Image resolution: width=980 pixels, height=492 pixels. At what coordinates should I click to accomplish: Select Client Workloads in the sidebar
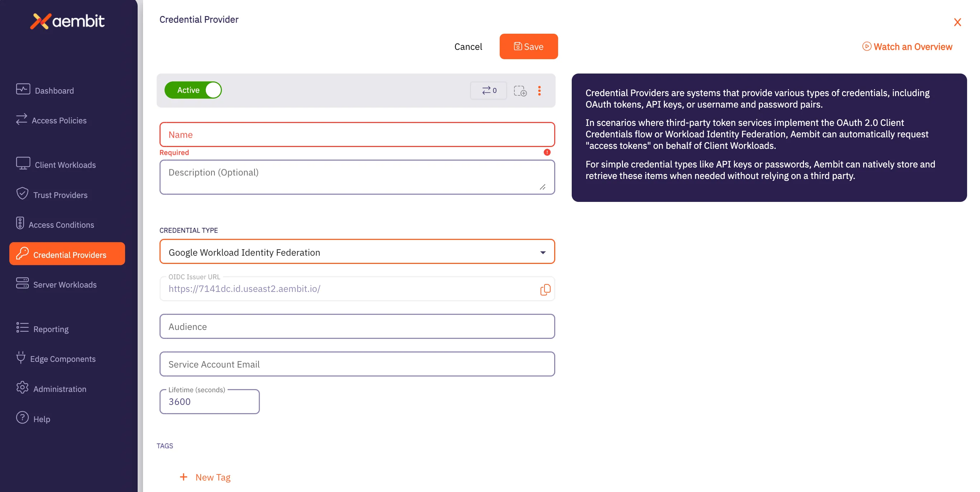65,165
